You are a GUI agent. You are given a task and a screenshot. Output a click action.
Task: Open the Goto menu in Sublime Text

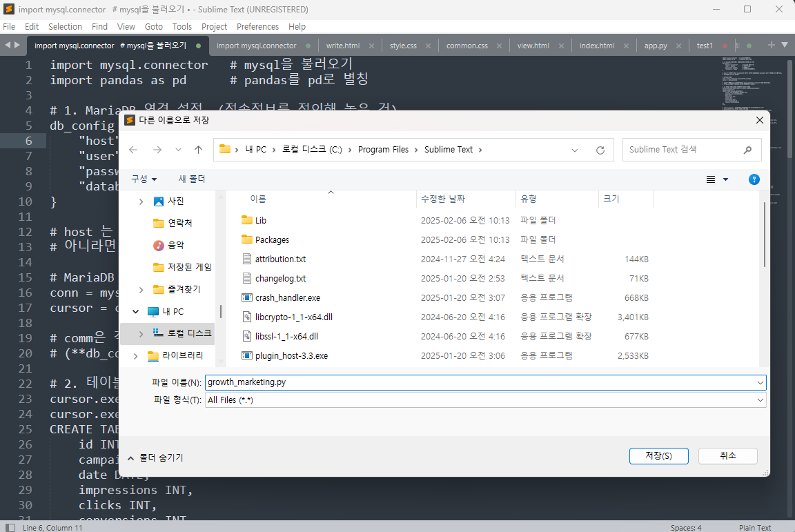click(x=154, y=26)
